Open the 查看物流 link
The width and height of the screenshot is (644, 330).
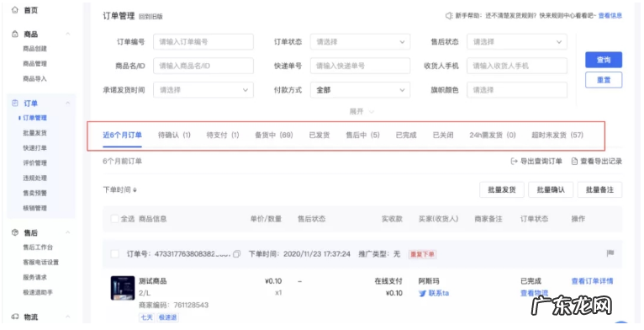(534, 293)
